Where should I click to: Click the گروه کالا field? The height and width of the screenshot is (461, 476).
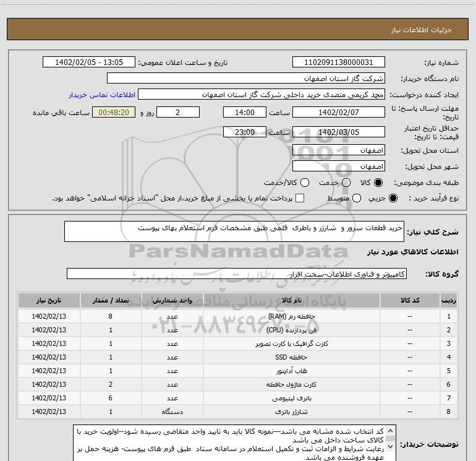click(237, 274)
